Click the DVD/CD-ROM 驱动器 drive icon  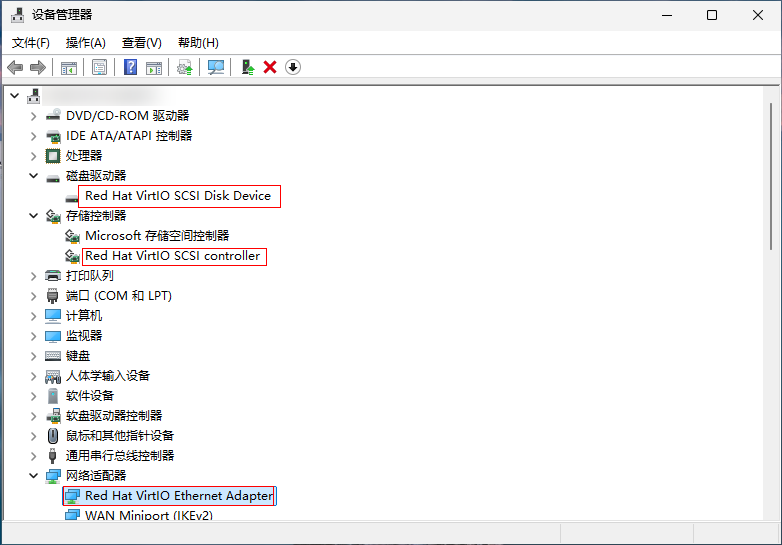coord(53,116)
